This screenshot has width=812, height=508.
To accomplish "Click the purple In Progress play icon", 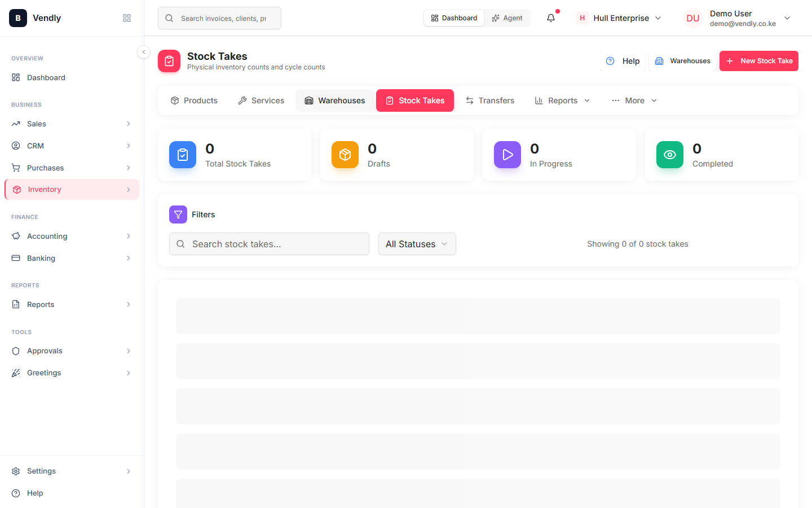I will point(507,155).
